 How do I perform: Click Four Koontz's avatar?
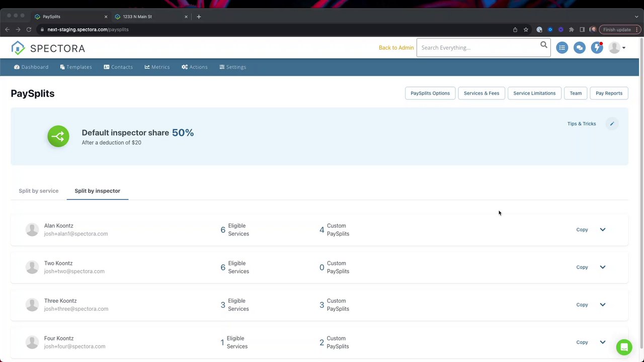click(32, 342)
